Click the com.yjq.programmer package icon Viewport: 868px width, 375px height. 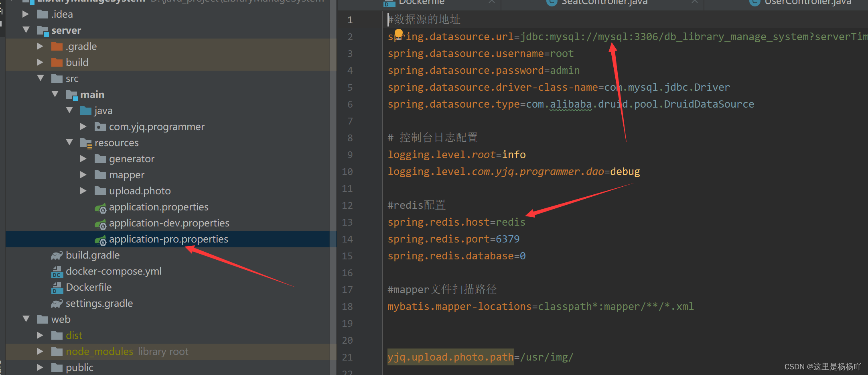point(100,127)
